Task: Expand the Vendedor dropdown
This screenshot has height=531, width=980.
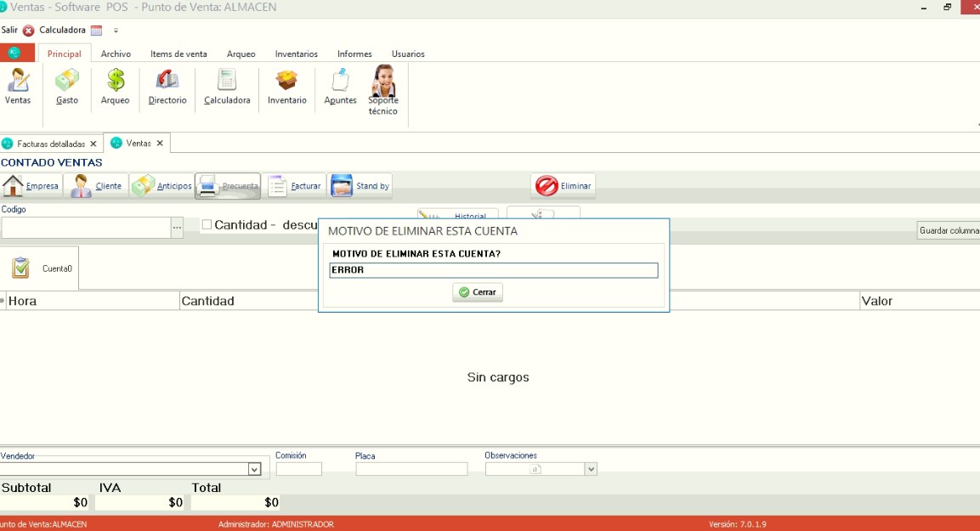Action: click(254, 469)
